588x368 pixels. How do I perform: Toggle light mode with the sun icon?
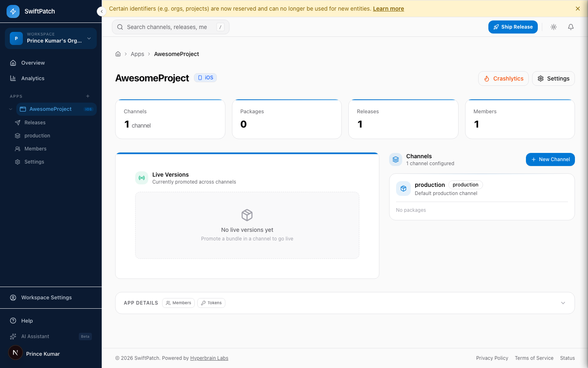pyautogui.click(x=553, y=27)
